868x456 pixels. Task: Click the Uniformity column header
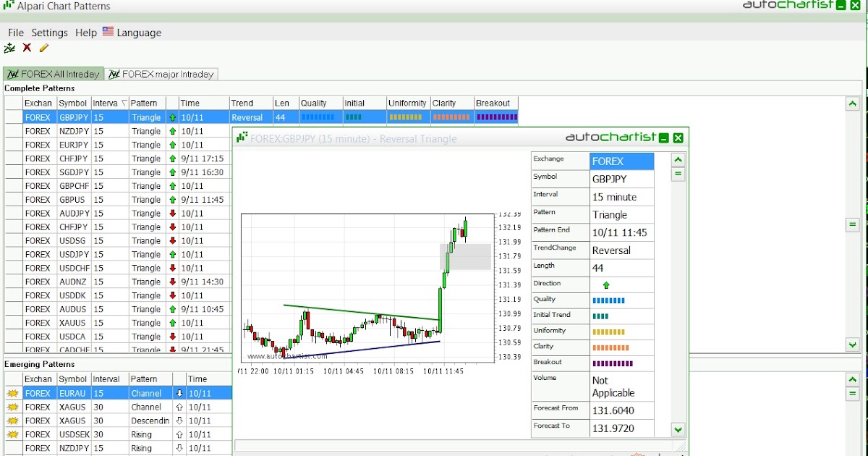tap(408, 103)
